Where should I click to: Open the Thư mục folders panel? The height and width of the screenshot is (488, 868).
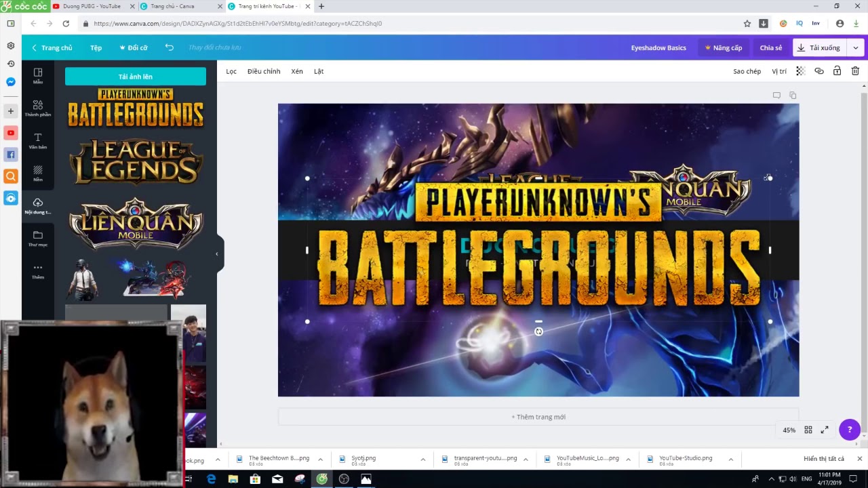pos(38,238)
